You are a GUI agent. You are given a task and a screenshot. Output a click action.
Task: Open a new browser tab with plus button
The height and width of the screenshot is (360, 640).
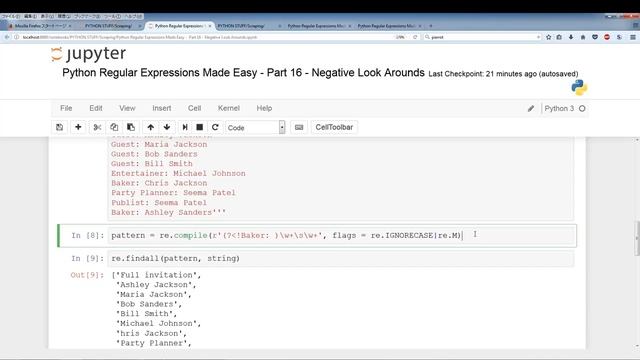coord(431,26)
